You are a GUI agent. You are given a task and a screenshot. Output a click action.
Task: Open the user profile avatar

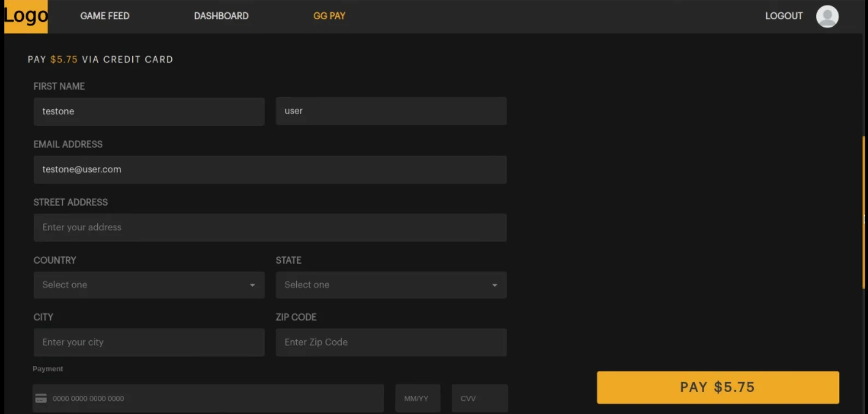pos(827,16)
